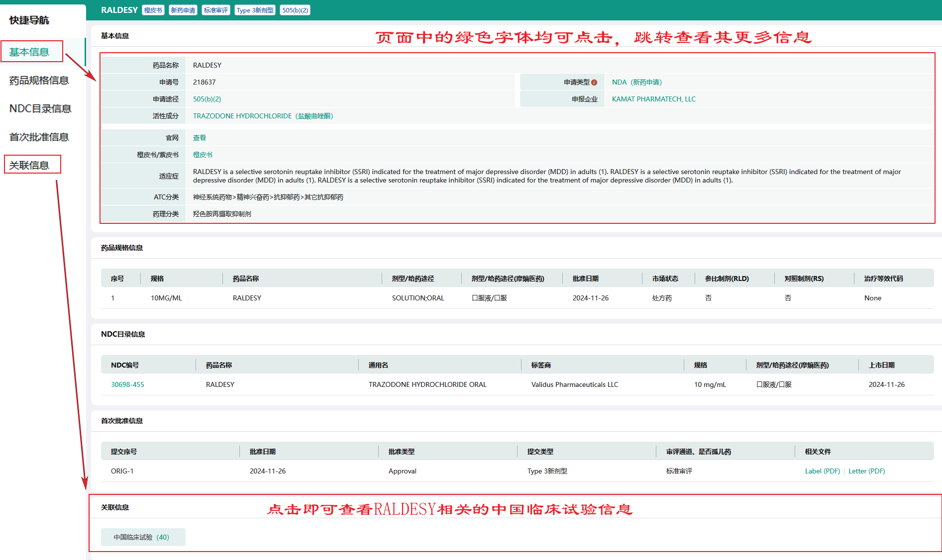Click the Type 3新剂型 header tag

click(x=255, y=10)
